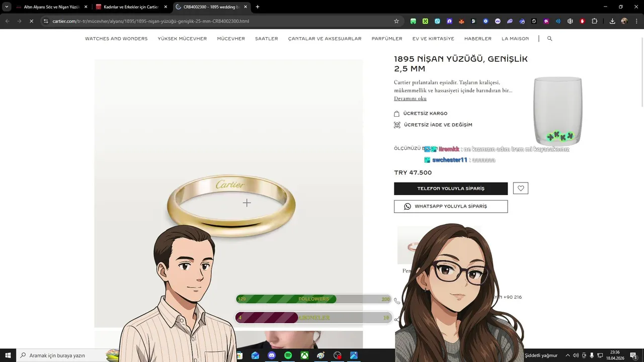Image resolution: width=644 pixels, height=362 pixels.
Task: Open the Windows Start menu
Action: click(8, 355)
